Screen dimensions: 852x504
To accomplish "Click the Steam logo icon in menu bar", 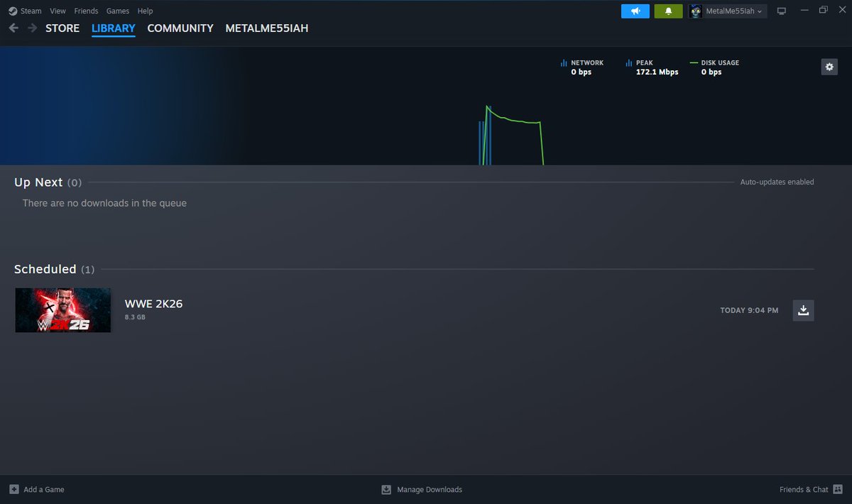I will point(13,11).
